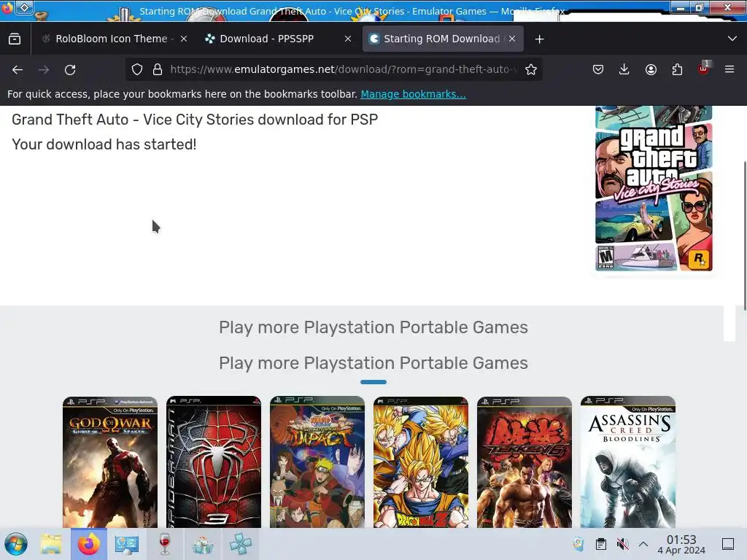Viewport: 747px width, 560px height.
Task: Open the file manager folder on taskbar
Action: coord(51,544)
